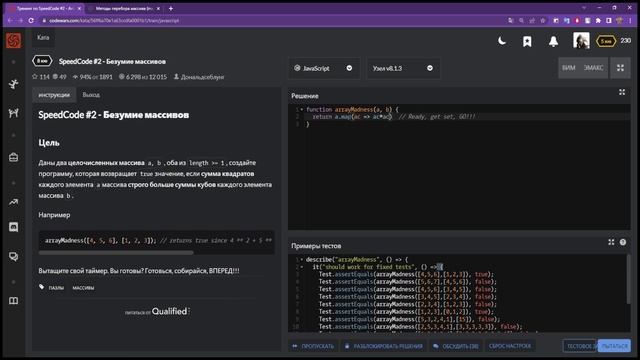Reload the page with the refresh icon
The height and width of the screenshot is (360, 640).
31,20
